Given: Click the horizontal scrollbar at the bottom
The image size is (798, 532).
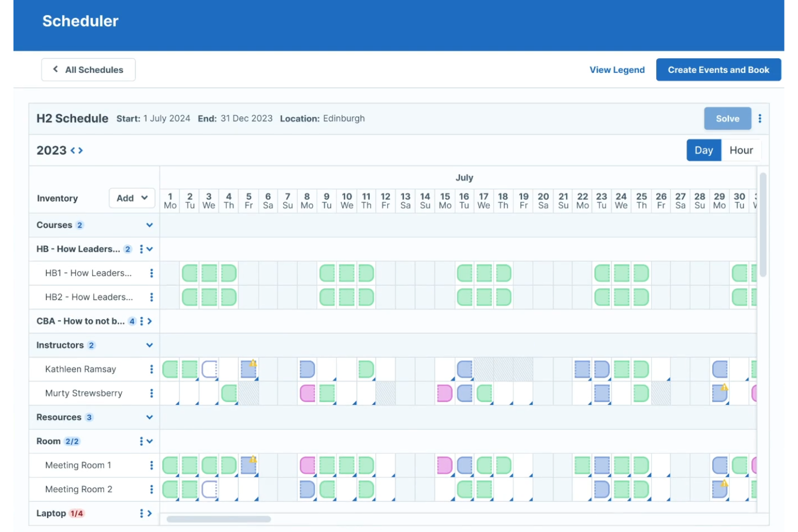Looking at the screenshot, I should [x=218, y=519].
